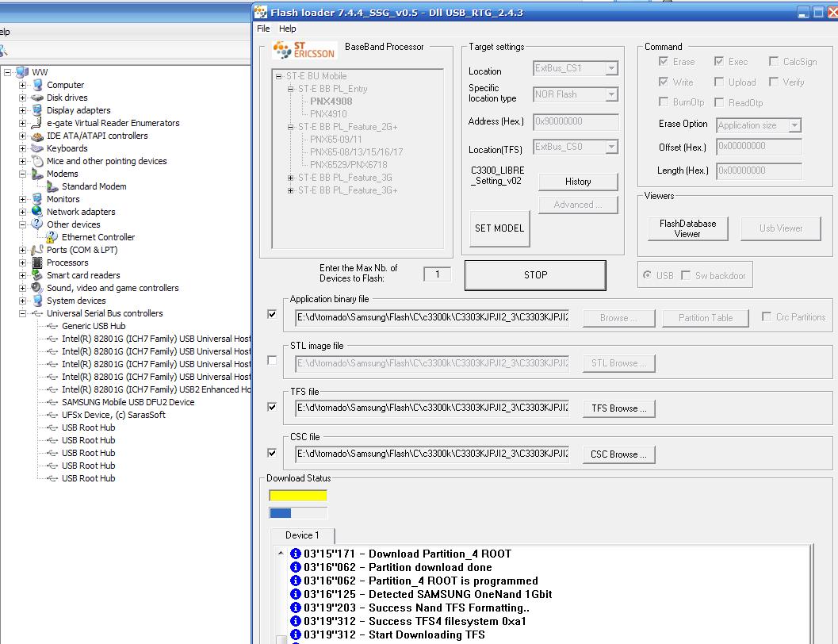838x644 pixels.
Task: Click the Other devices question mark icon
Action: tap(37, 224)
